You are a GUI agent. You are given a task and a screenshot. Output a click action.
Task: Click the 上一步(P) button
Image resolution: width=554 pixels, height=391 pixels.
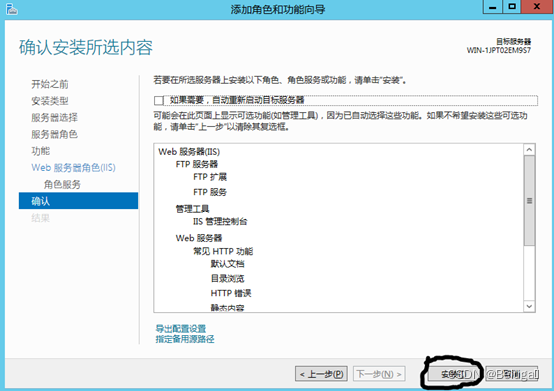tap(321, 374)
